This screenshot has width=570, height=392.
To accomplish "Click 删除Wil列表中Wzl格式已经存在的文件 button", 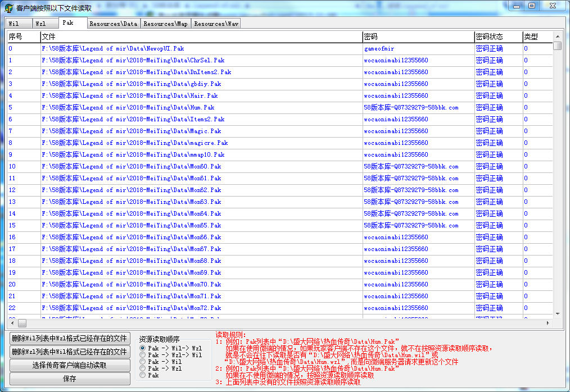I will pyautogui.click(x=70, y=338).
